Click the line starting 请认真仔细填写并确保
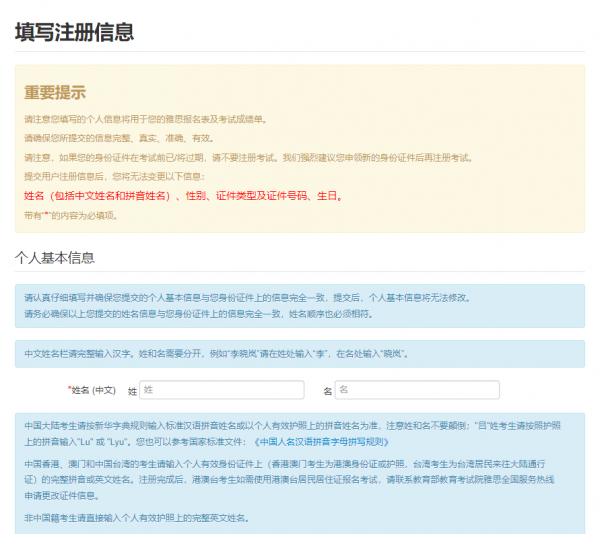Viewport: 600px width, 534px height. click(x=248, y=298)
